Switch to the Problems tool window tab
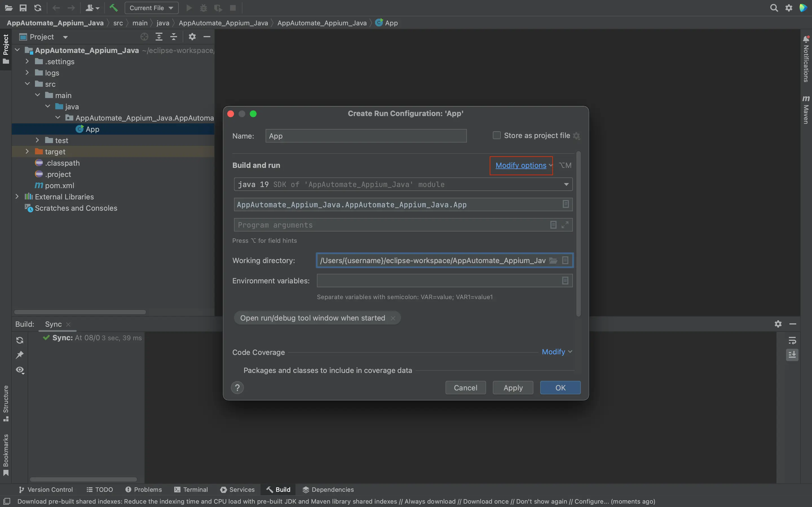This screenshot has height=507, width=812. (x=144, y=490)
